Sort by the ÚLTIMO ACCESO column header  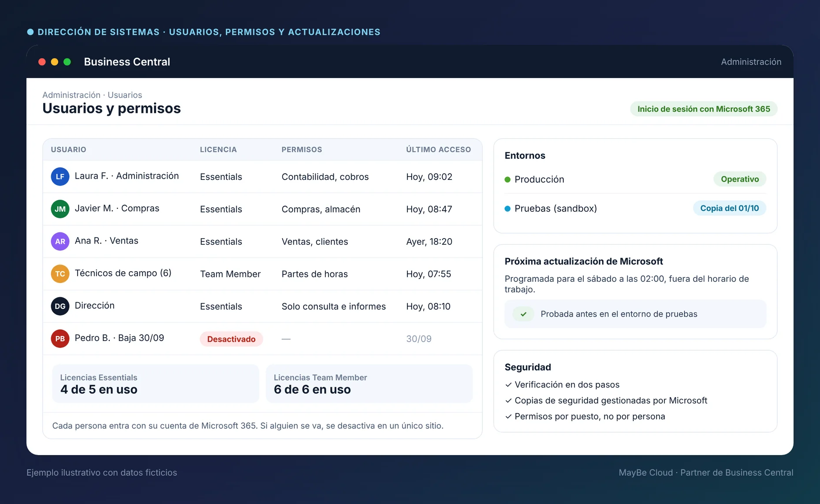pos(438,149)
